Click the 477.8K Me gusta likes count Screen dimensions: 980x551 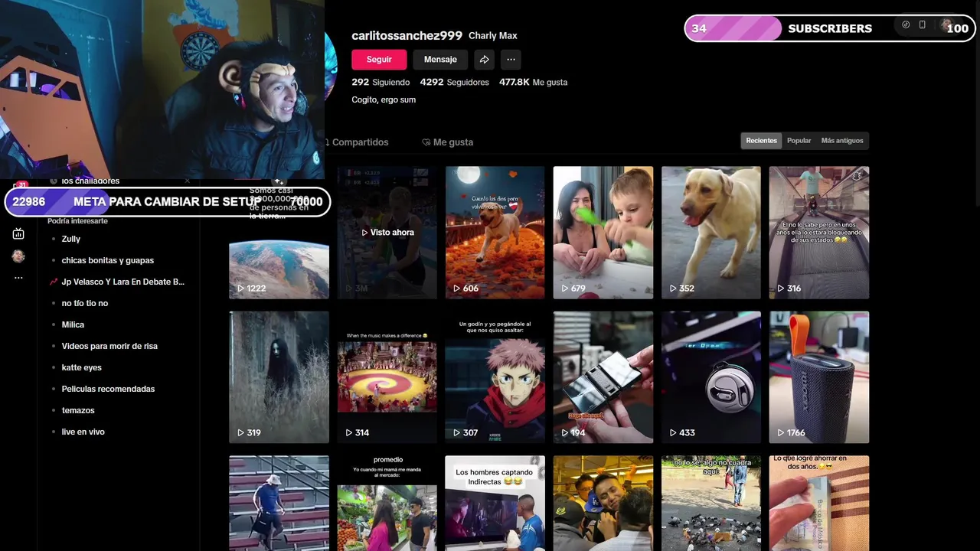click(533, 82)
